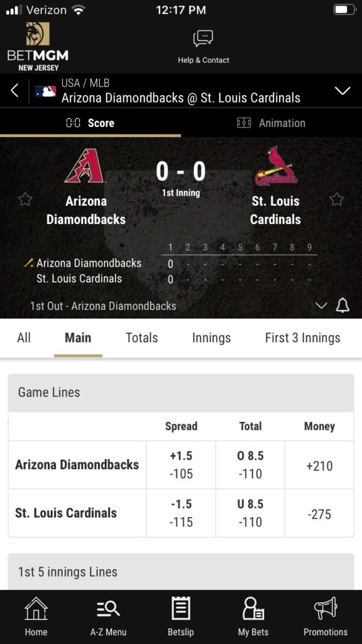The height and width of the screenshot is (644, 362).
Task: Switch to the Animation tab
Action: click(x=271, y=123)
